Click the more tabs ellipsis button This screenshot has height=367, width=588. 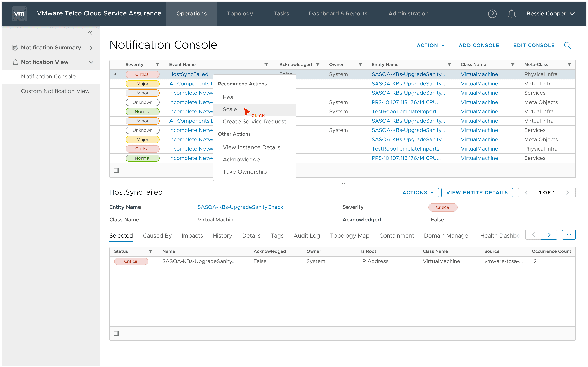569,235
